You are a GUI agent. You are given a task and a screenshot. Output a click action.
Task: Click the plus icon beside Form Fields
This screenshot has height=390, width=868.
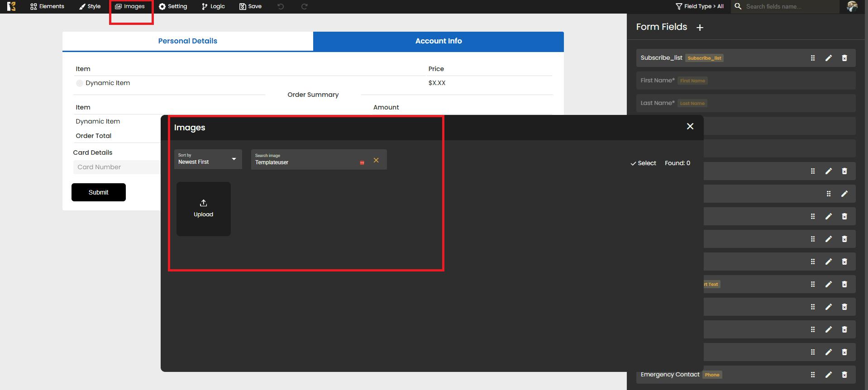coord(700,28)
